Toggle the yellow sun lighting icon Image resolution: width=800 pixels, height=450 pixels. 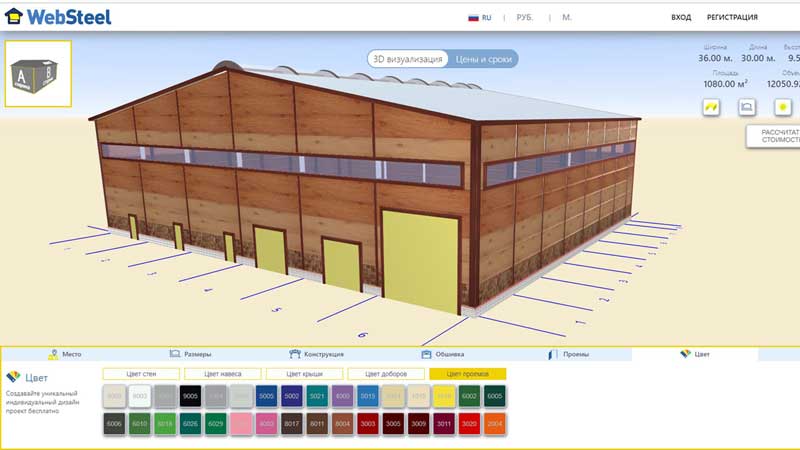[x=783, y=107]
